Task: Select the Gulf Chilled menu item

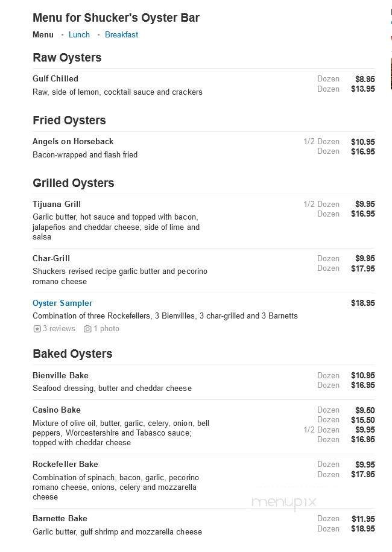Action: (55, 78)
